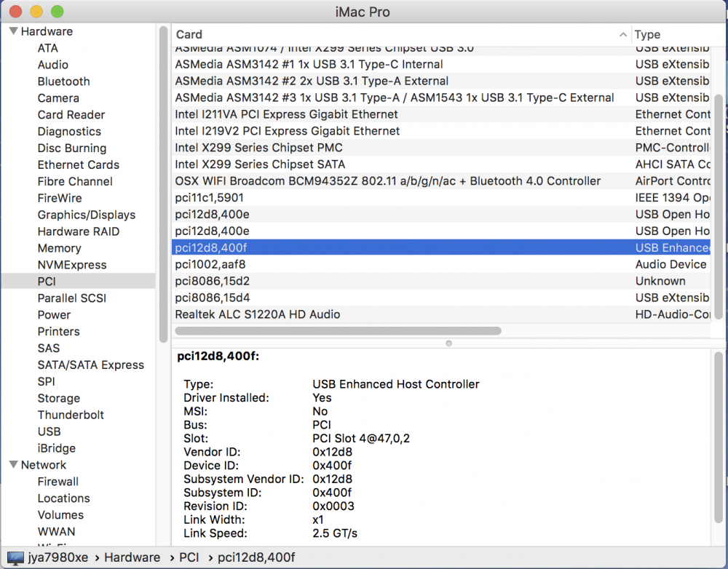728x569 pixels.
Task: Select the pci8086,15d4 row
Action: 441,298
